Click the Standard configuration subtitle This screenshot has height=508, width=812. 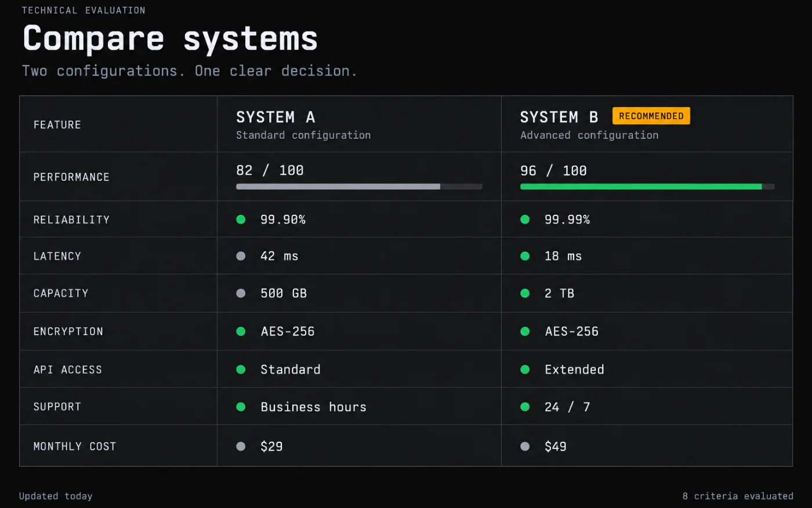point(303,135)
